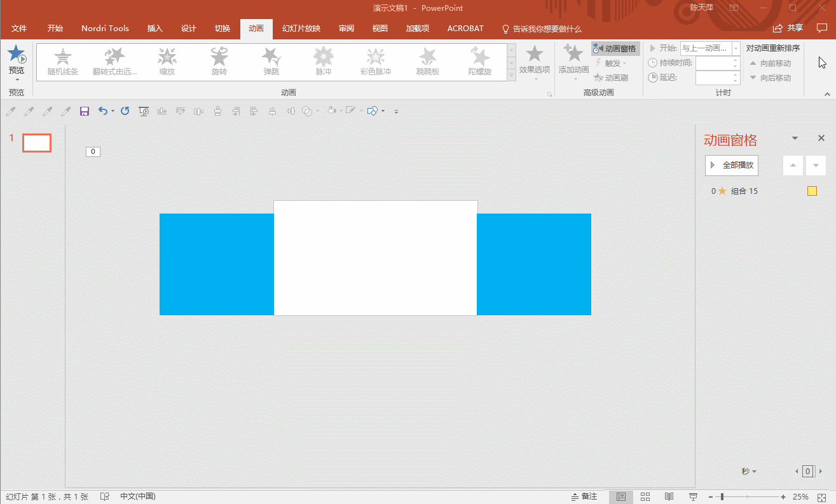Click the redo circular arrow icon
This screenshot has width=836, height=504.
(125, 111)
